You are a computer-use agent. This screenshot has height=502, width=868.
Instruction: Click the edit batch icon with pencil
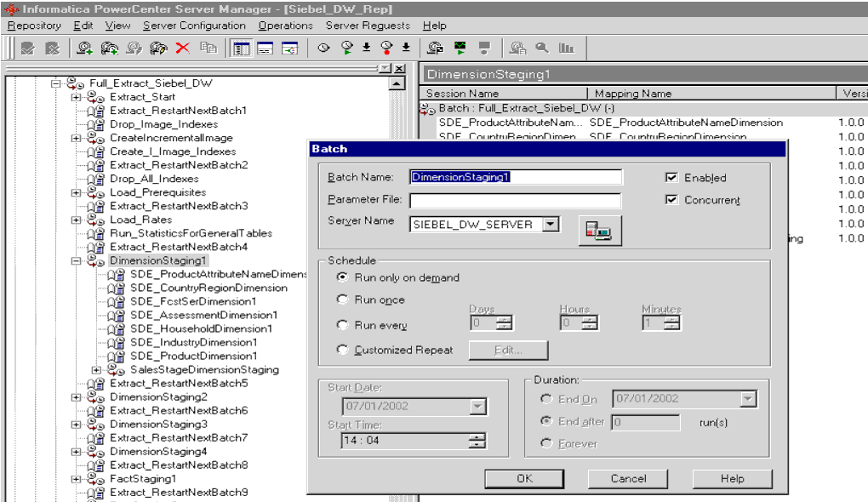(134, 48)
